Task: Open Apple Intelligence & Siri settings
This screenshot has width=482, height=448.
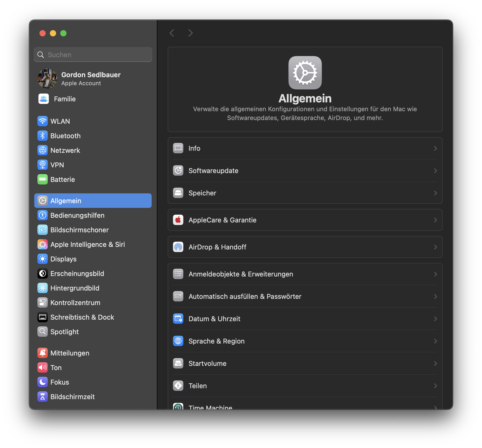Action: pyautogui.click(x=43, y=244)
